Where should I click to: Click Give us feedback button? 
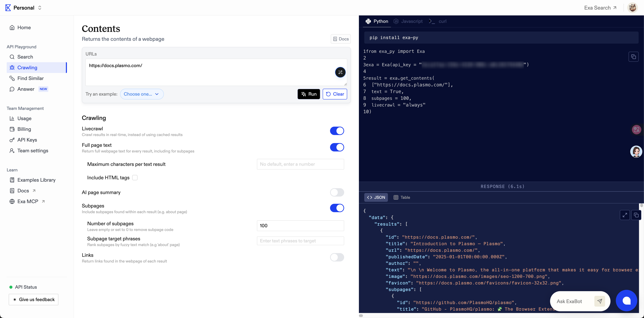34,300
